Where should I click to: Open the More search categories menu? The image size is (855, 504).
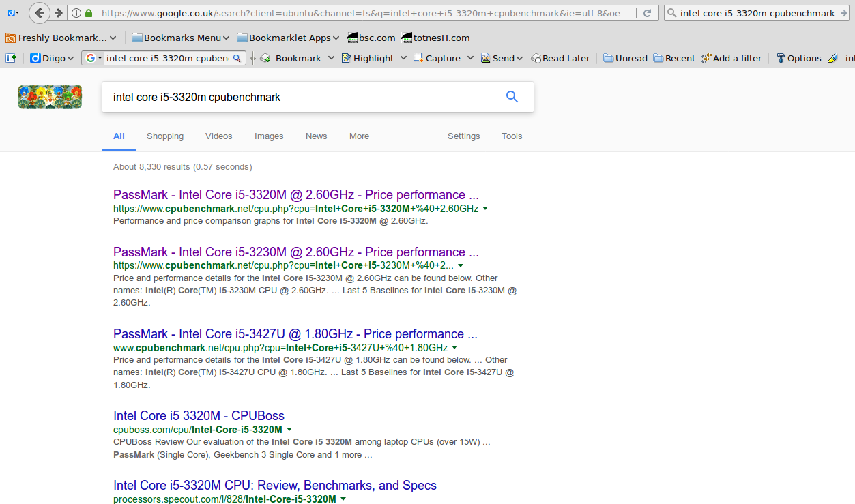(359, 136)
